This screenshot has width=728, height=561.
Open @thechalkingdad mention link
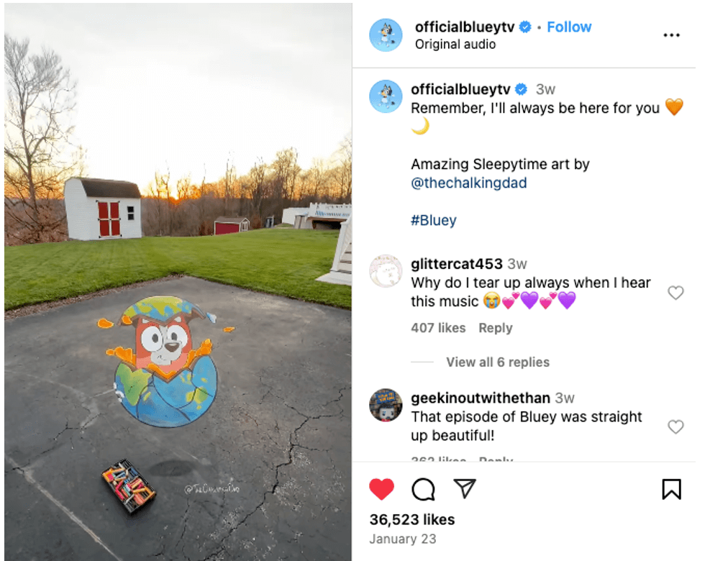[468, 183]
